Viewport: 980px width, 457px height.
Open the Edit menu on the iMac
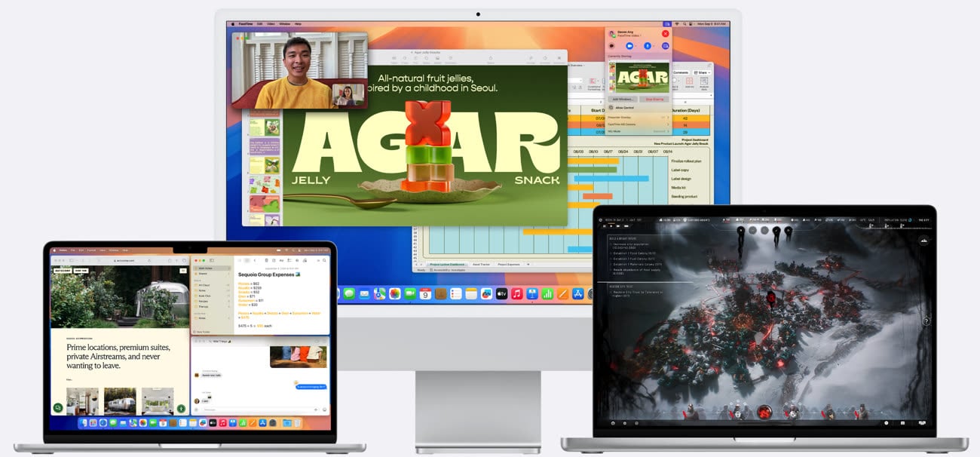pos(260,24)
